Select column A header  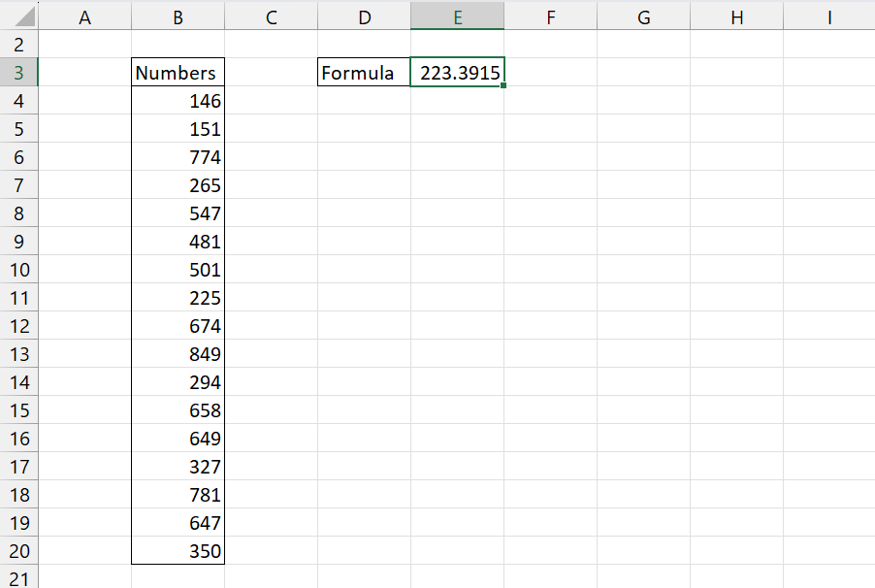tap(84, 16)
